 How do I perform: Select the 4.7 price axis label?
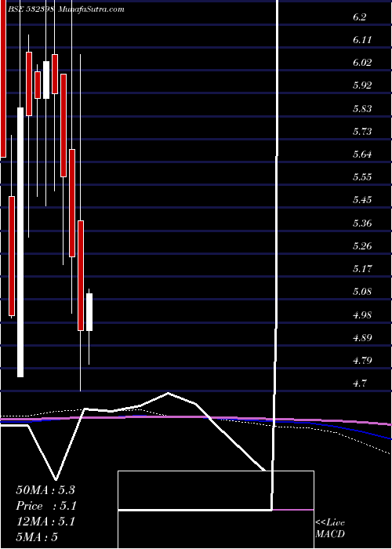pos(359,383)
